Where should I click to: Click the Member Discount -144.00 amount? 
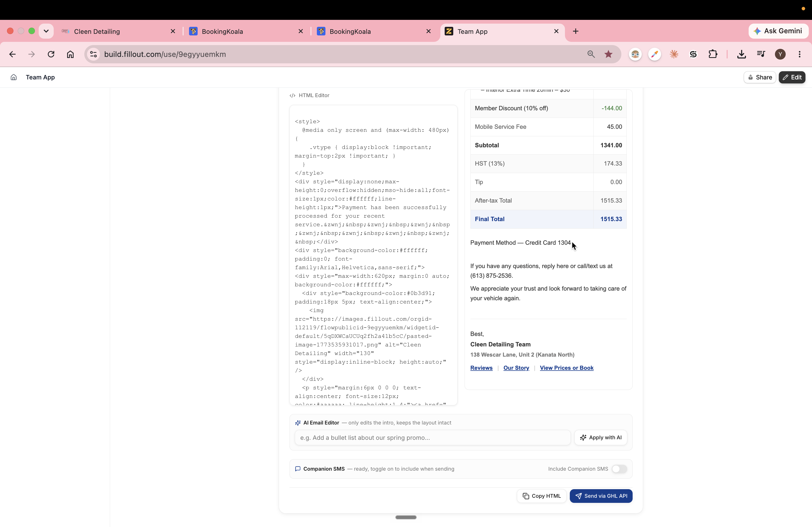612,108
